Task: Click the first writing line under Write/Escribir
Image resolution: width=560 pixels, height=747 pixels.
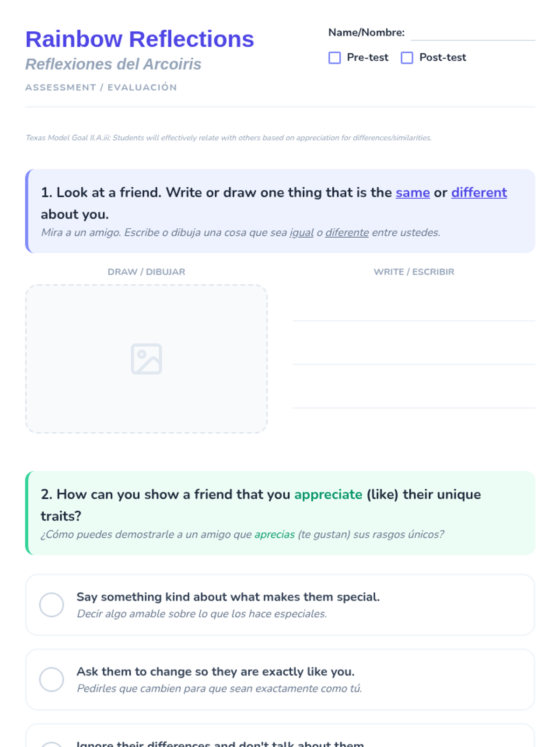Action: point(413,313)
